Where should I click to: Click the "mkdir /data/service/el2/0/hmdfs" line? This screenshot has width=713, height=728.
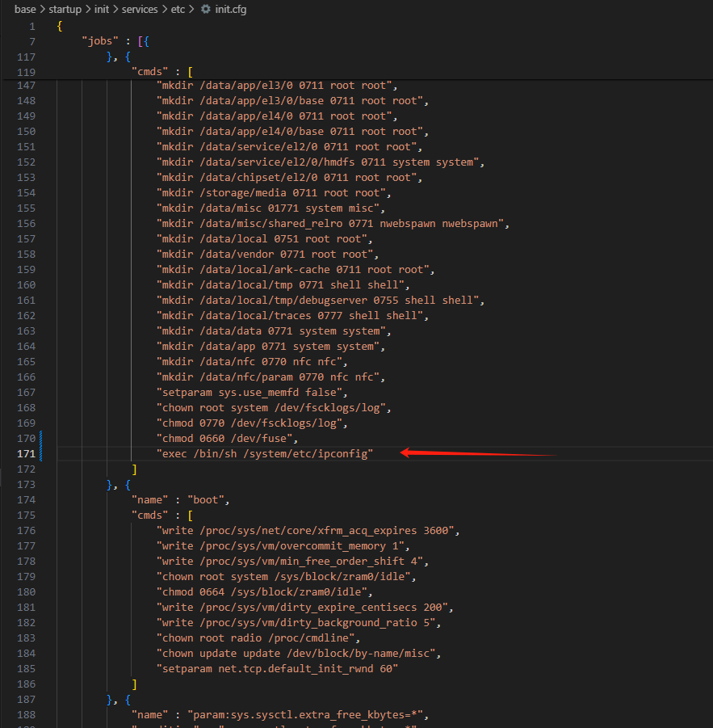(x=321, y=162)
